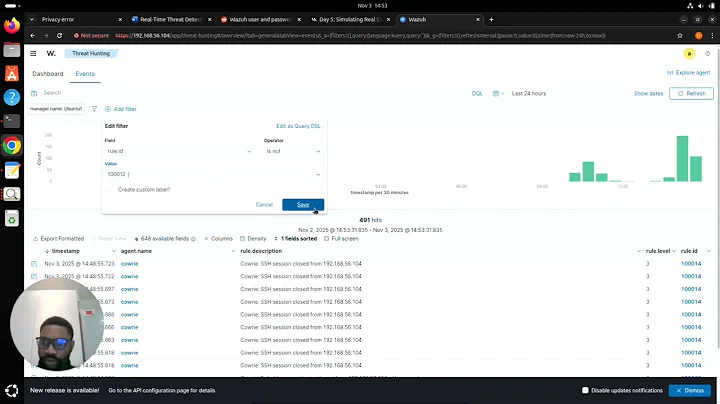This screenshot has width=720, height=404.
Task: Click the Add filter link
Action: [121, 109]
